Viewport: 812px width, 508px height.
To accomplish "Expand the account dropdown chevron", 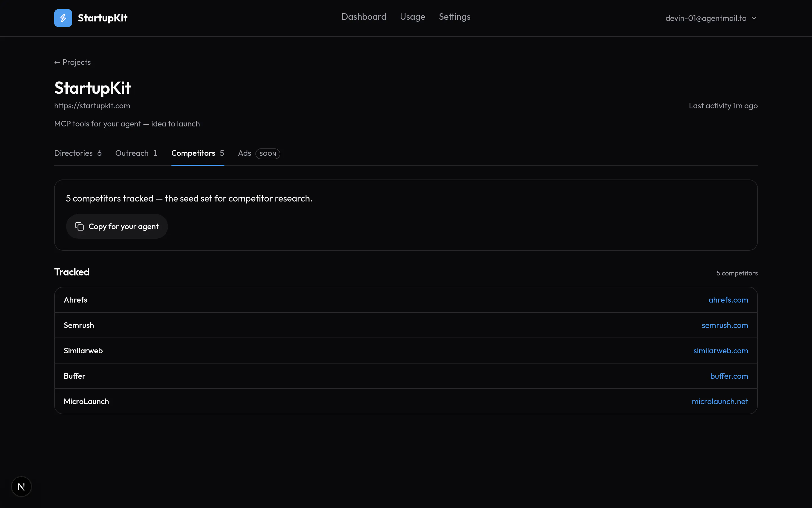I will [x=754, y=18].
